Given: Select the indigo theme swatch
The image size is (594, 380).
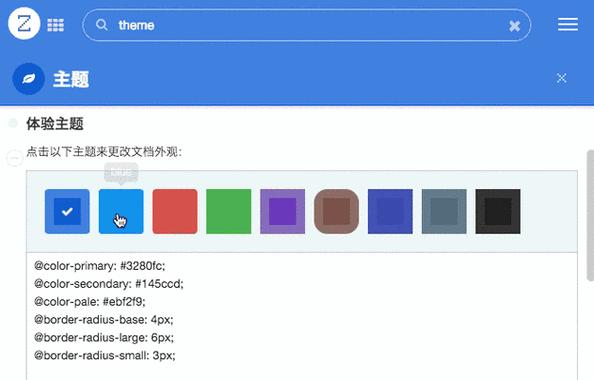Looking at the screenshot, I should click(x=390, y=211).
